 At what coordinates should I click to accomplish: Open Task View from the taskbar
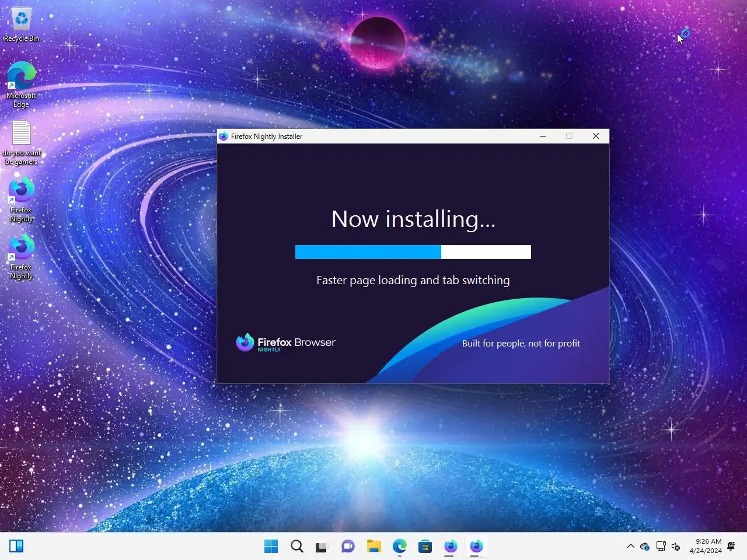[x=322, y=547]
